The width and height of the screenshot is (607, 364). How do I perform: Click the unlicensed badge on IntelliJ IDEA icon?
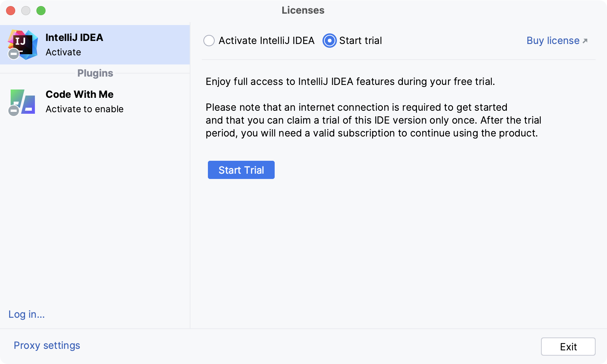tap(14, 54)
